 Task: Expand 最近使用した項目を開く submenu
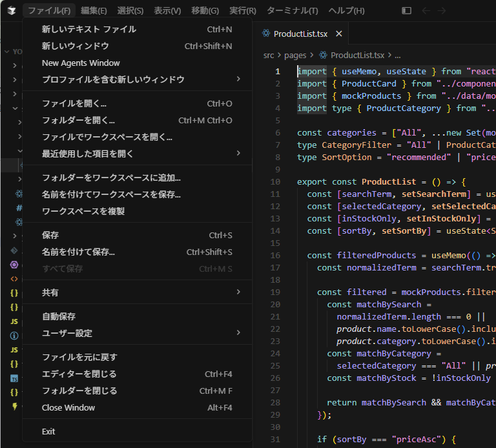(138, 154)
